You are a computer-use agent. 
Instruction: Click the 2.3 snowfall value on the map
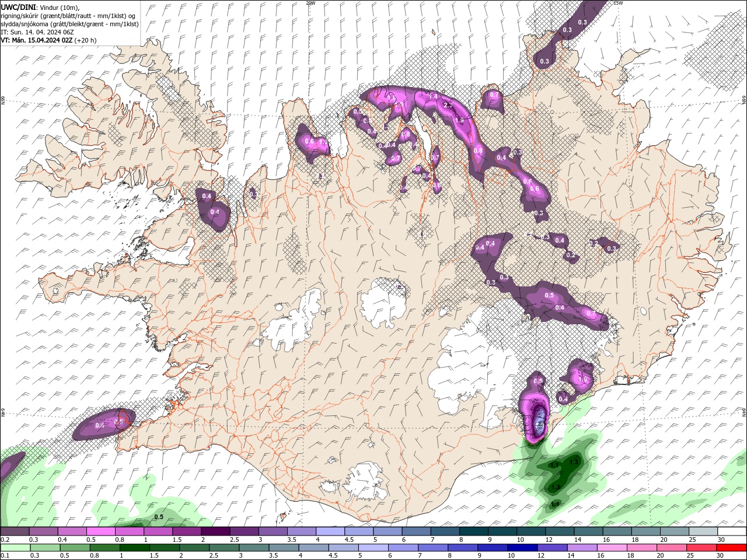click(x=448, y=105)
